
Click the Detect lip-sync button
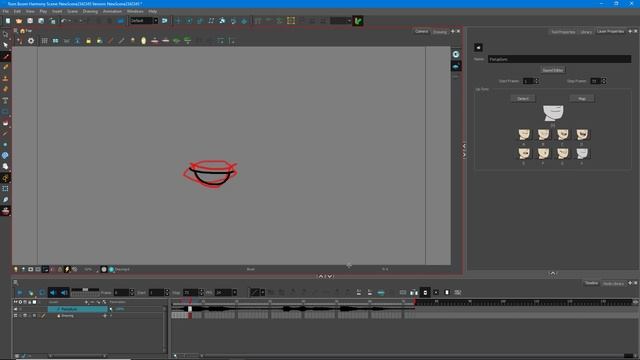pos(523,99)
